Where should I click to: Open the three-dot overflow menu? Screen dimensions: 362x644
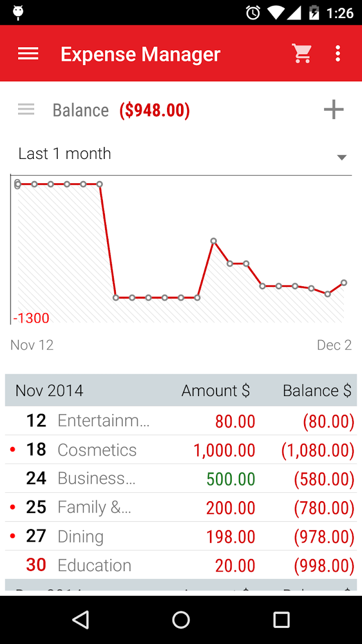[x=338, y=53]
